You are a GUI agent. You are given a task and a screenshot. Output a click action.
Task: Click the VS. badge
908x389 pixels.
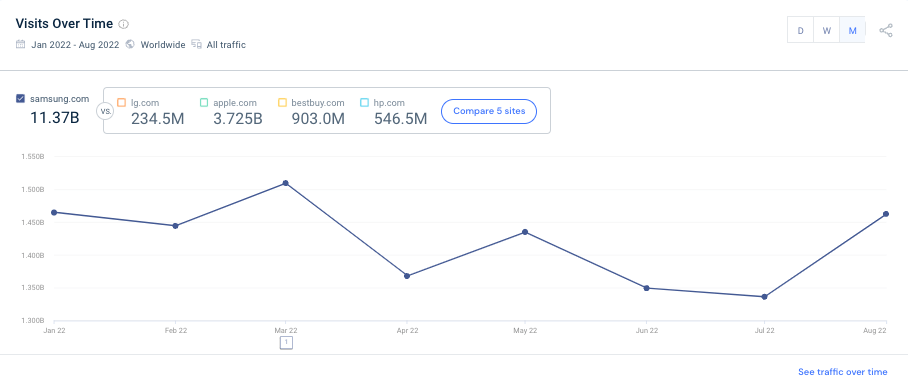[105, 111]
